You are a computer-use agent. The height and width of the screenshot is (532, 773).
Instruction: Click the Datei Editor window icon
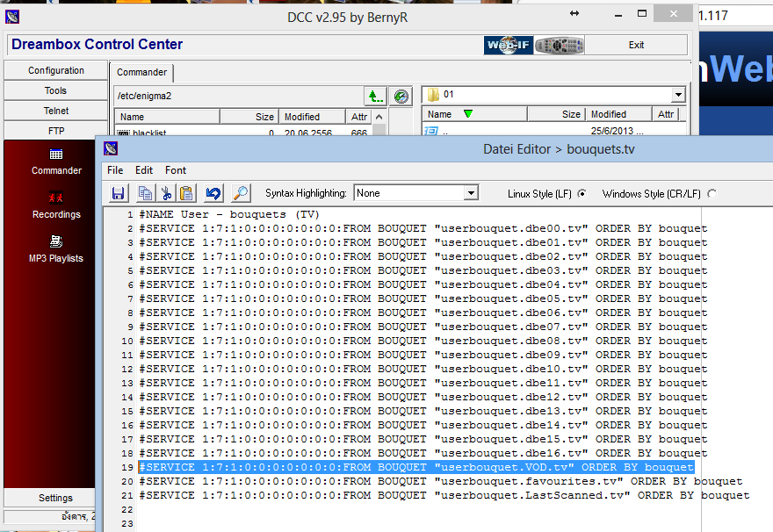coord(111,148)
